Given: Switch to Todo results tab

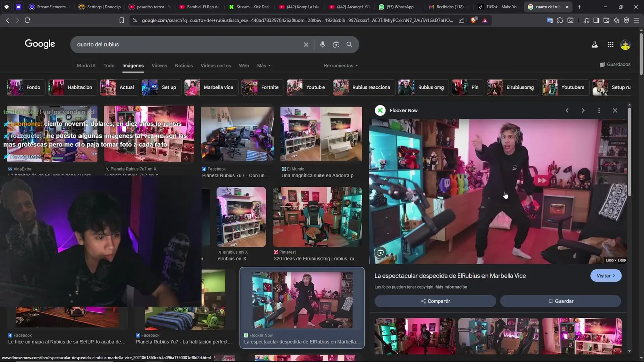Looking at the screenshot, I should [109, 66].
